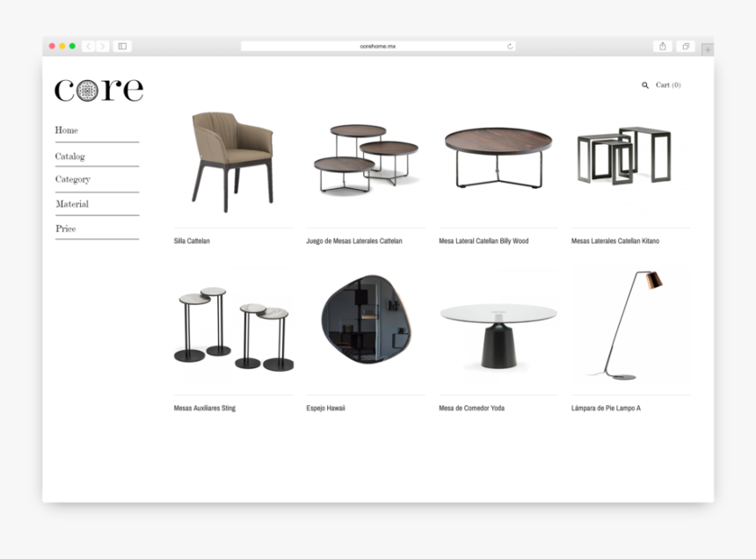Viewport: 756px width, 559px height.
Task: Expand the Catalog section in the sidebar
Action: click(x=69, y=155)
